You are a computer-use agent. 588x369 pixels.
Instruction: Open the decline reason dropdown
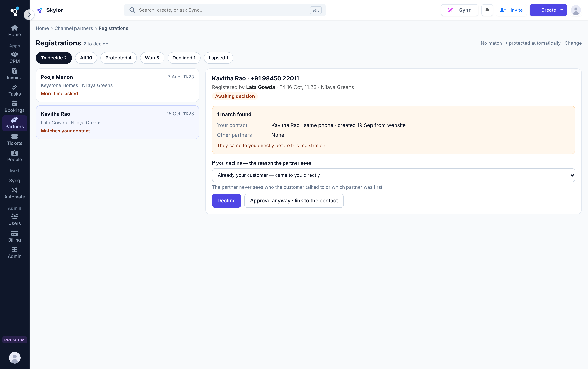[x=393, y=175]
